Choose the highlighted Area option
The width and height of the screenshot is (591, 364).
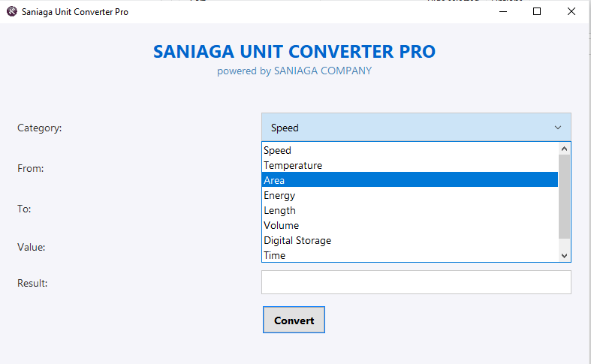[410, 180]
